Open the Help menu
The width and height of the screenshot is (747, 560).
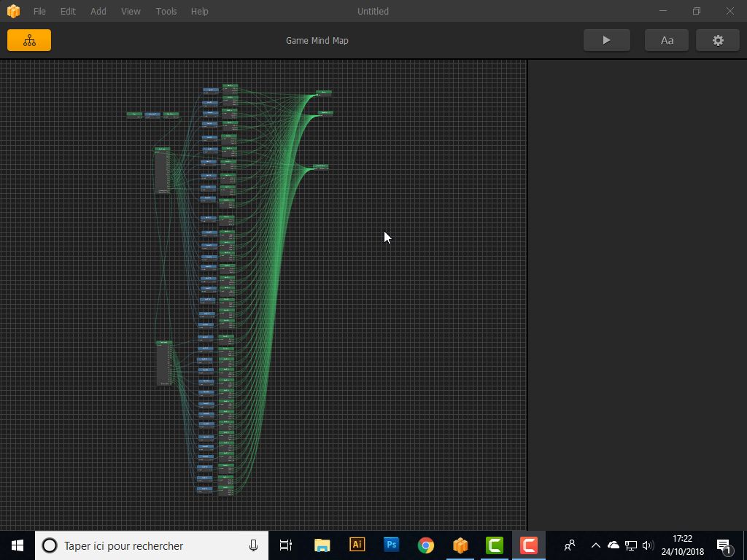199,12
